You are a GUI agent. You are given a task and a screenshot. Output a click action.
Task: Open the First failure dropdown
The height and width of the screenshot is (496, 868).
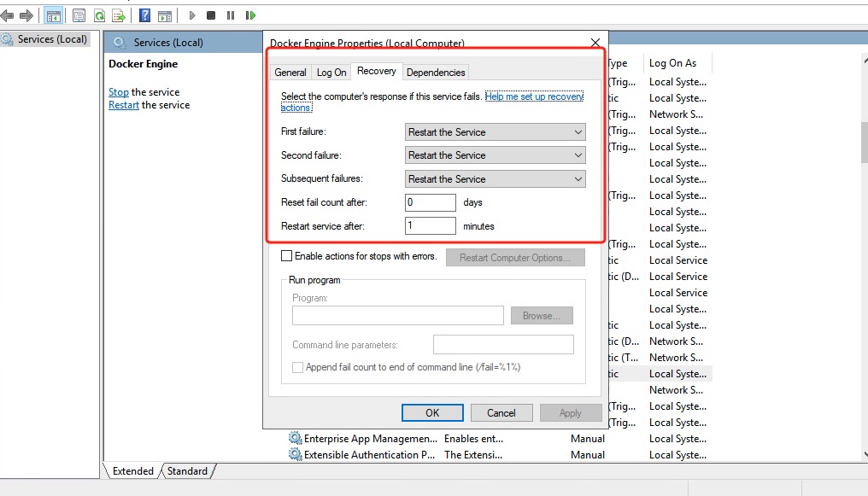tap(495, 132)
